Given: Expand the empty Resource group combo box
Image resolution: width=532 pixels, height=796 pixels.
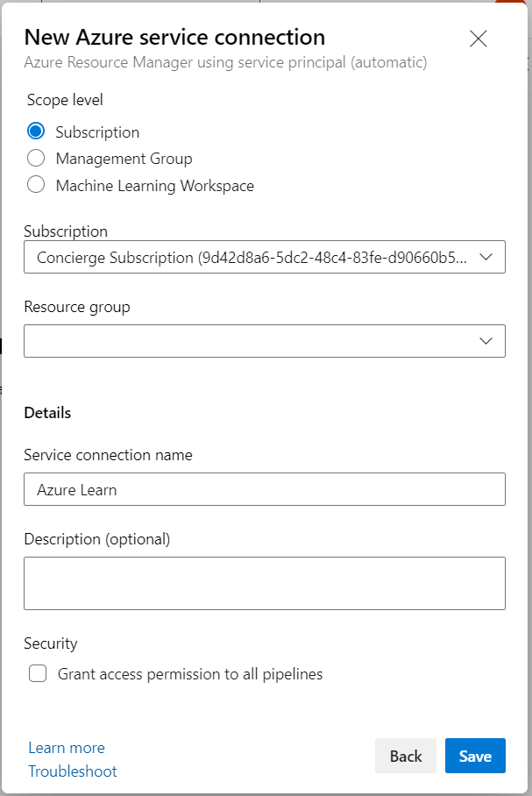Looking at the screenshot, I should 263,341.
